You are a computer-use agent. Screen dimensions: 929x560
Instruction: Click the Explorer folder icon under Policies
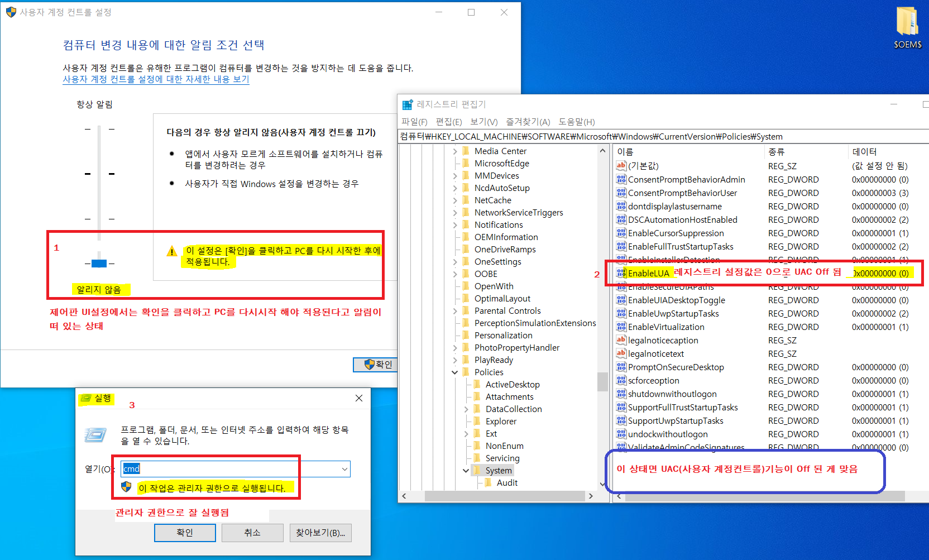(477, 421)
